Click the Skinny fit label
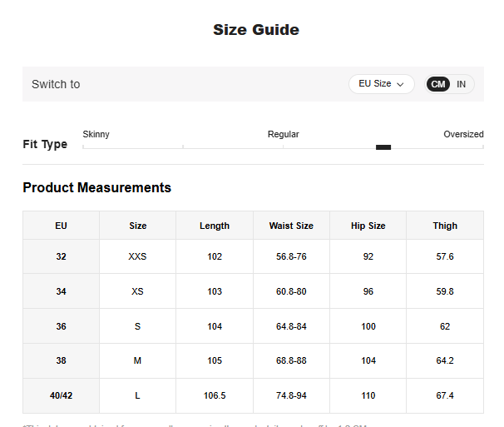Viewport: 504px width, 427px height. click(x=96, y=134)
